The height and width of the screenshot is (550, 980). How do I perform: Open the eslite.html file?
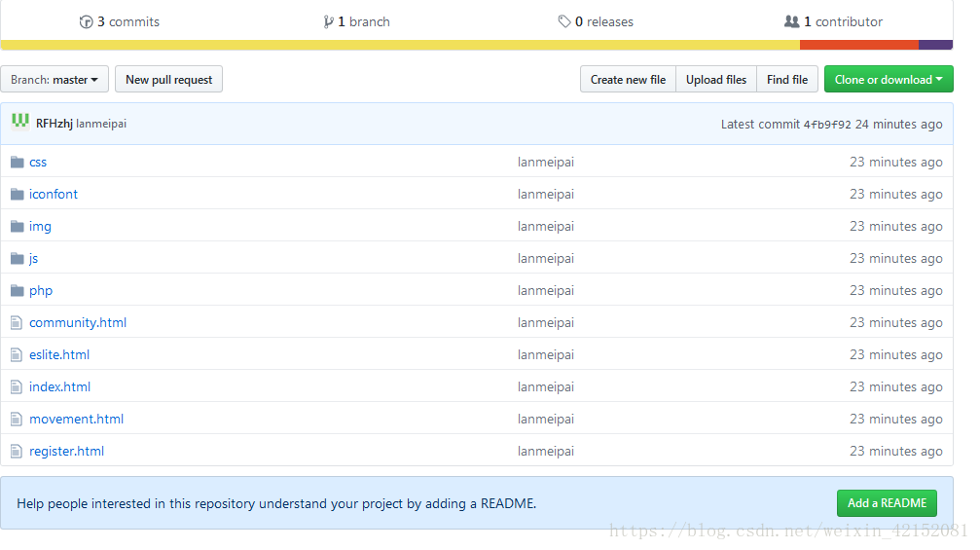(59, 355)
